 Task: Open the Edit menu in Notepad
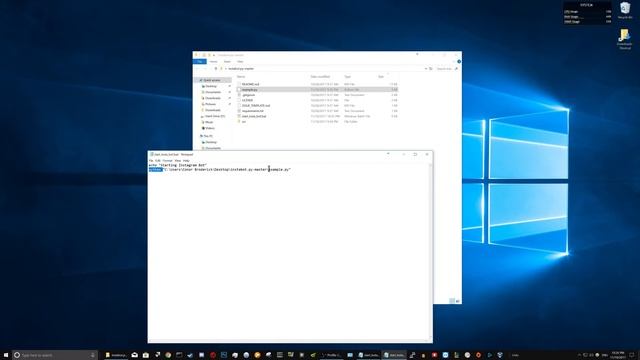click(x=158, y=161)
